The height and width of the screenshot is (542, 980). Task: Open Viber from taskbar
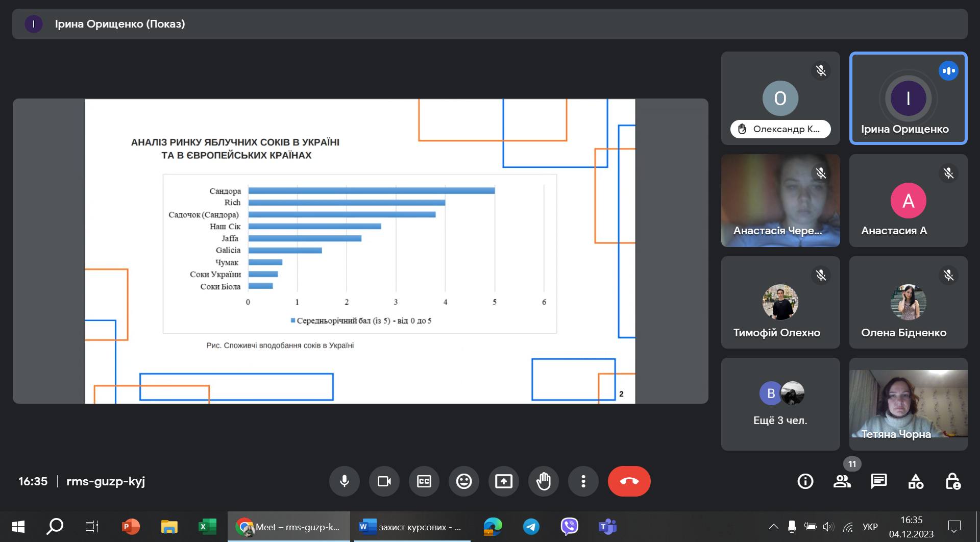click(x=569, y=527)
